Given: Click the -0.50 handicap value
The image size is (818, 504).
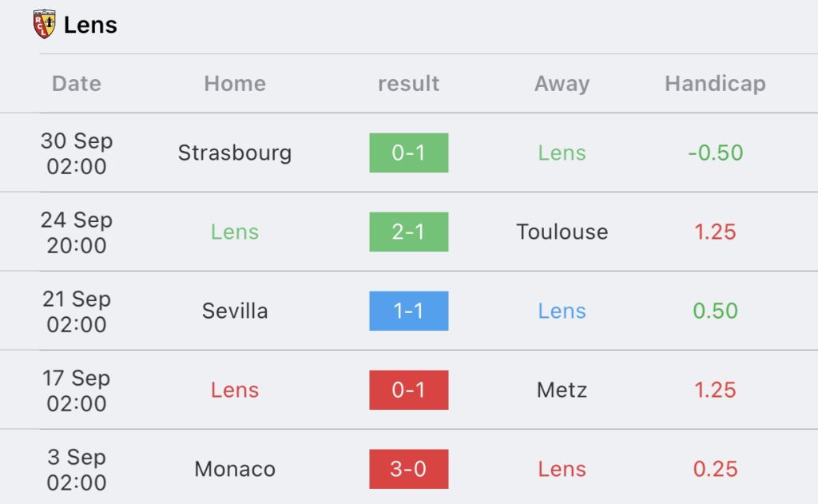Looking at the screenshot, I should click(x=715, y=153).
